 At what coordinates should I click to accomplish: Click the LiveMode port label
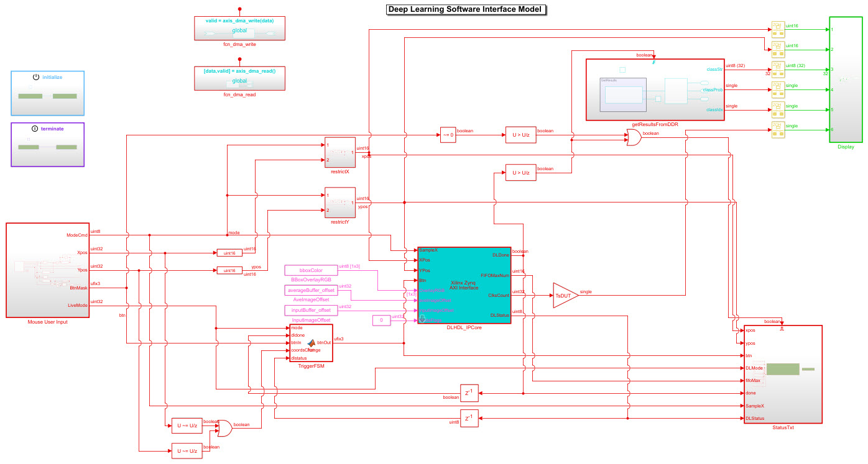coord(77,305)
